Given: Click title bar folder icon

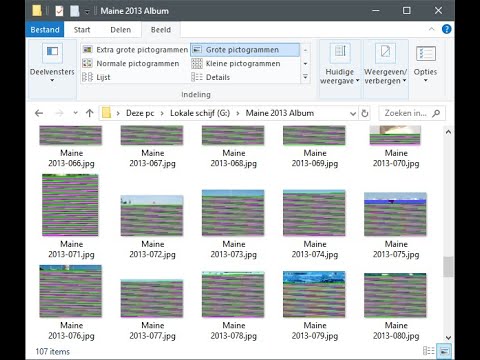Looking at the screenshot, I should (x=37, y=11).
